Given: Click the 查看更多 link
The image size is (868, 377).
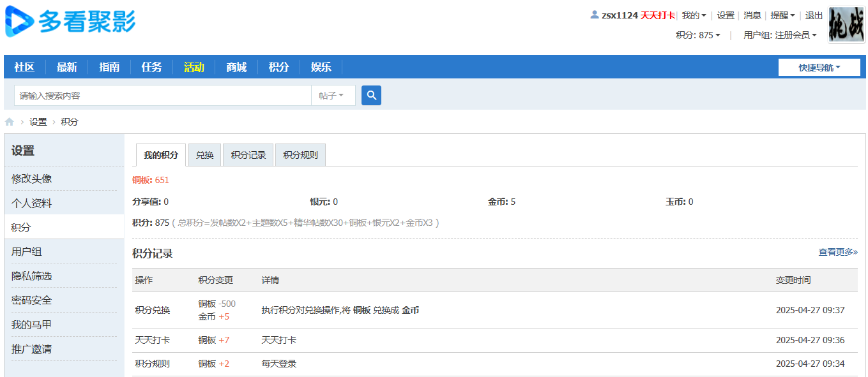Looking at the screenshot, I should tap(836, 252).
